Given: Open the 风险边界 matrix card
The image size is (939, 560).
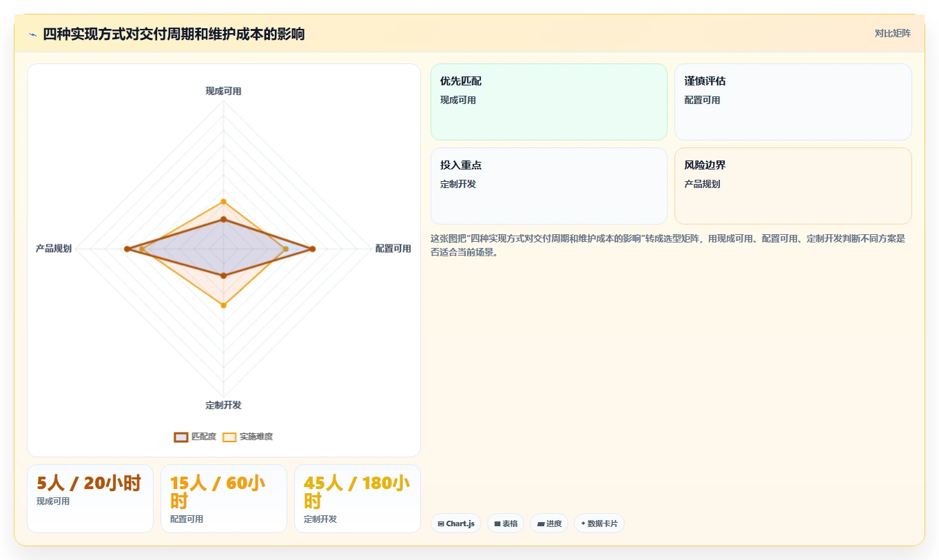Looking at the screenshot, I should coord(793,186).
